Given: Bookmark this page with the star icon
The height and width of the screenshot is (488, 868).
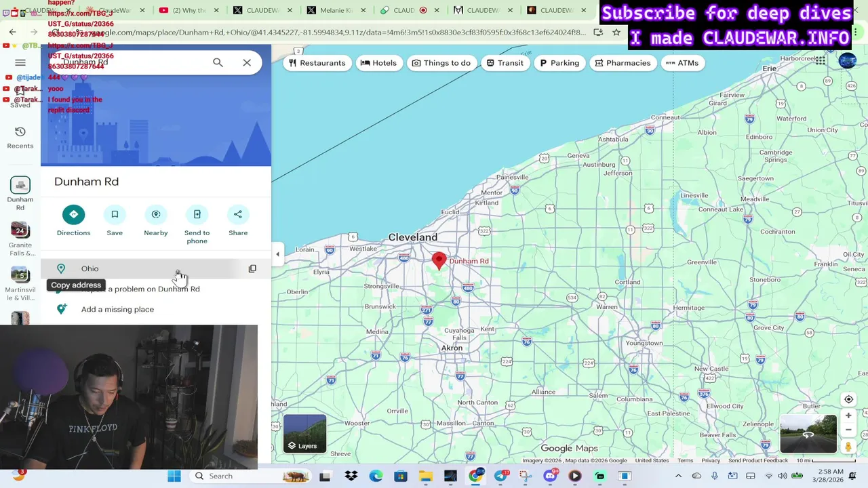Looking at the screenshot, I should [616, 32].
